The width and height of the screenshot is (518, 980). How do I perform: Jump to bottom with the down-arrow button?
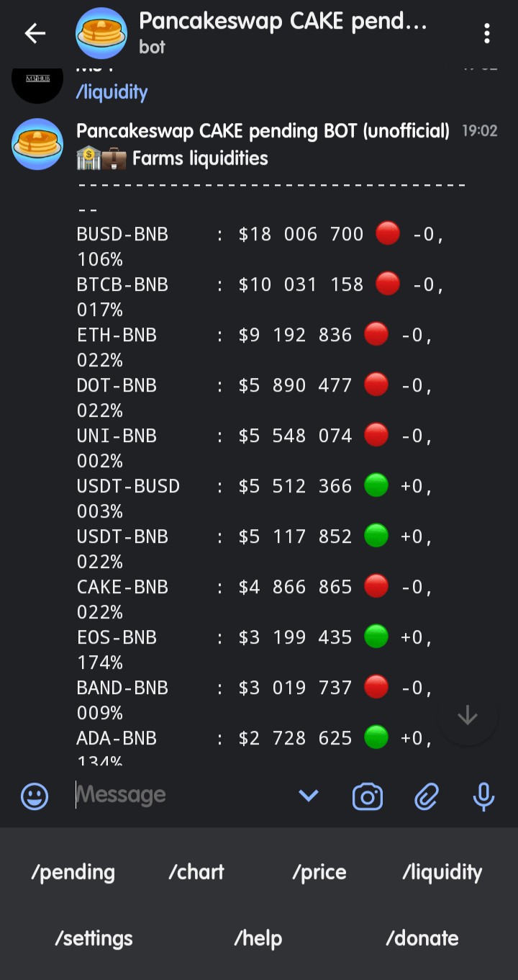tap(468, 715)
